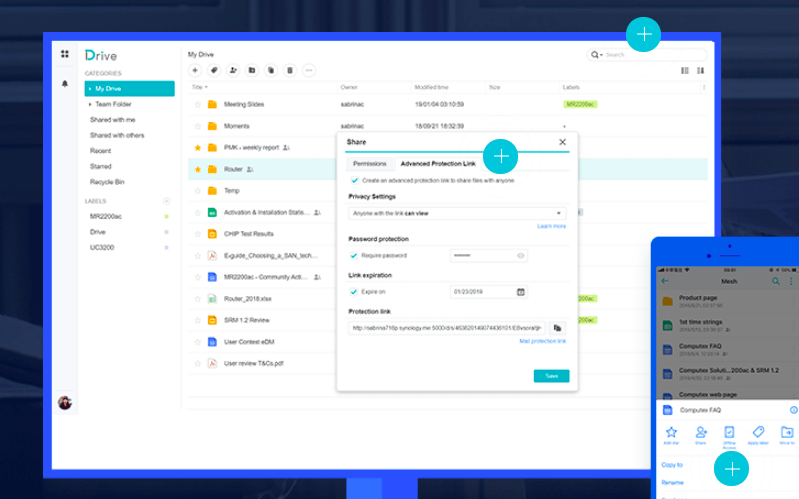
Task: Tap Copy to on the phone
Action: (x=672, y=465)
